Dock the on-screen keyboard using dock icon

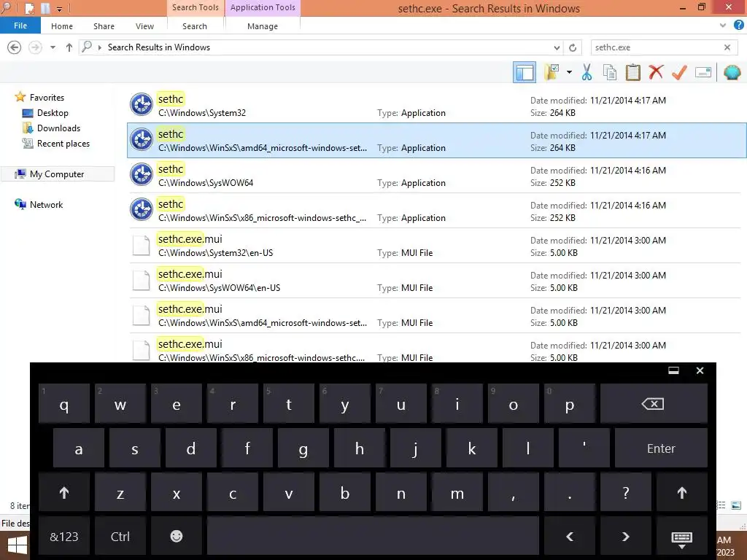point(673,370)
